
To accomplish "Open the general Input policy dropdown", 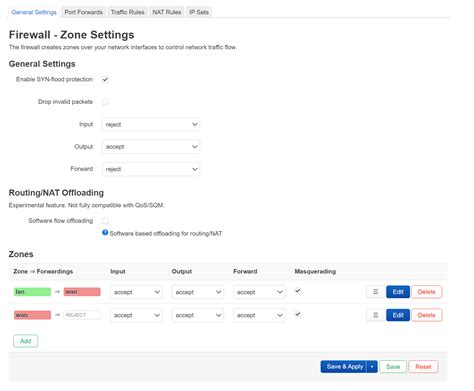I will (151, 124).
